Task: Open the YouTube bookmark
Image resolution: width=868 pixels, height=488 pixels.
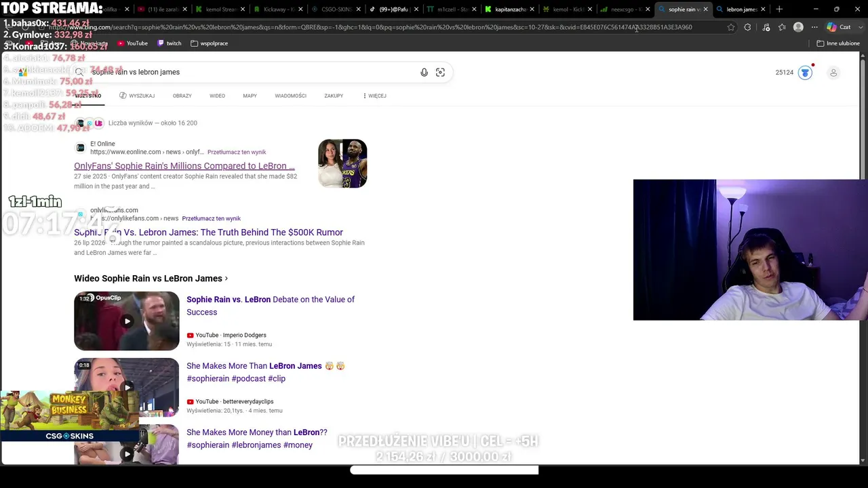Action: (132, 43)
